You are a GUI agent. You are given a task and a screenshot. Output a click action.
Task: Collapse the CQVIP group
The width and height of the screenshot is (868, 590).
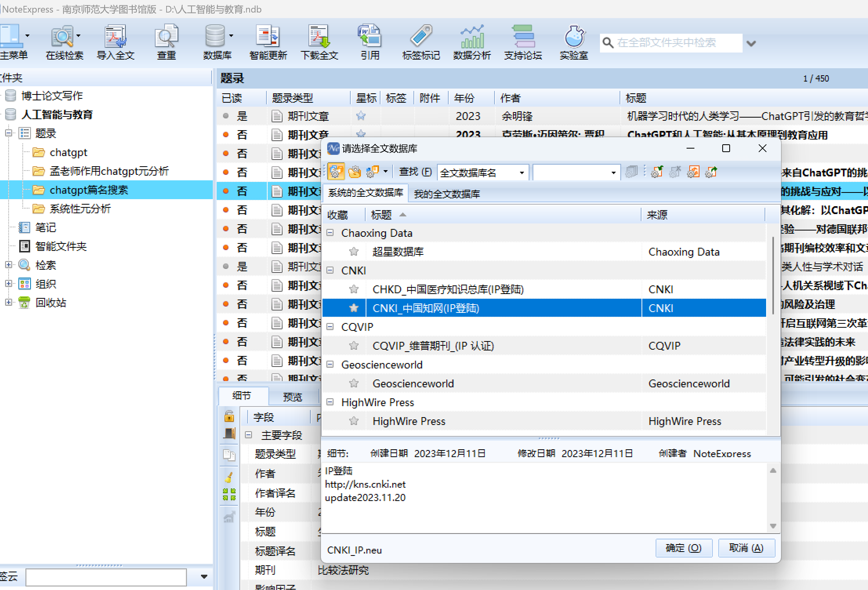[330, 327]
